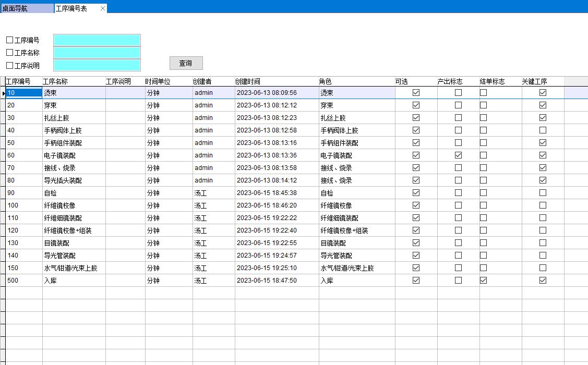Enable the 工序说明 filter checkbox
Screen dimensions: 588x365
point(9,66)
